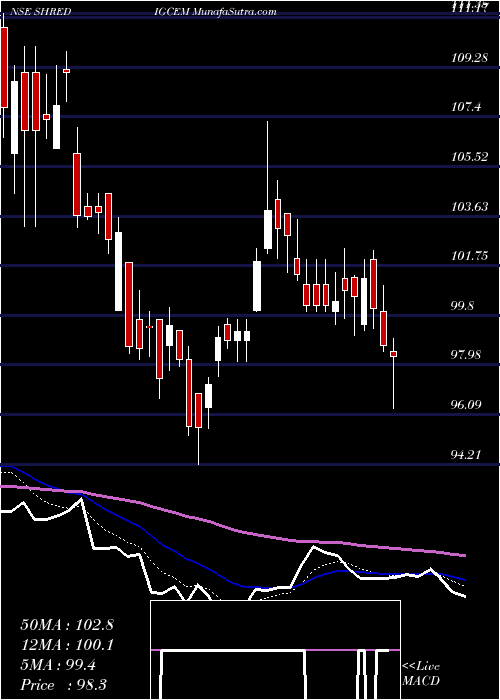This screenshot has height=700, width=500.
Task: Click the 5MA : 99.4 reading
Action: [58, 665]
